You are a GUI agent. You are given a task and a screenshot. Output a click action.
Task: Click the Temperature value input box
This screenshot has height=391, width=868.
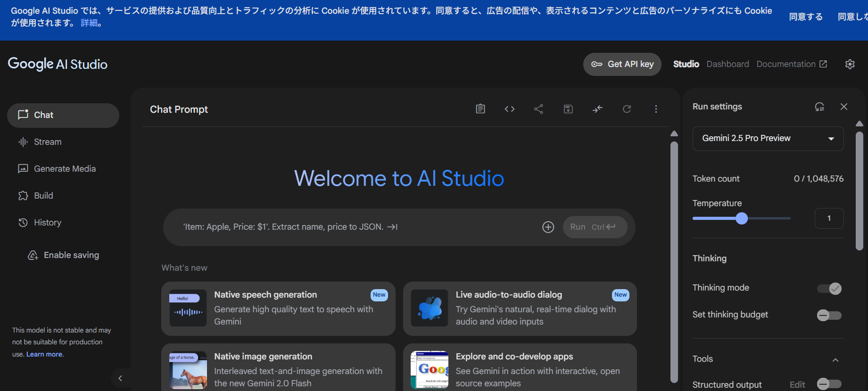[x=829, y=218]
